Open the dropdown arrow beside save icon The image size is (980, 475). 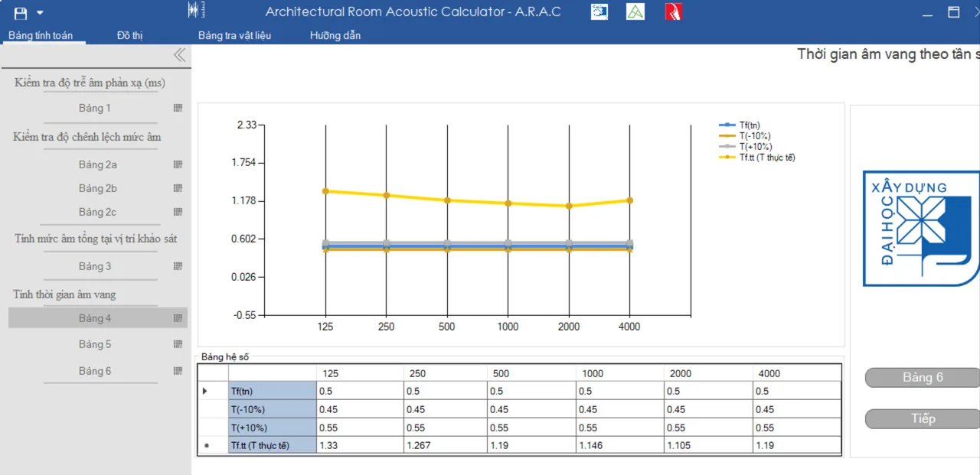point(40,12)
